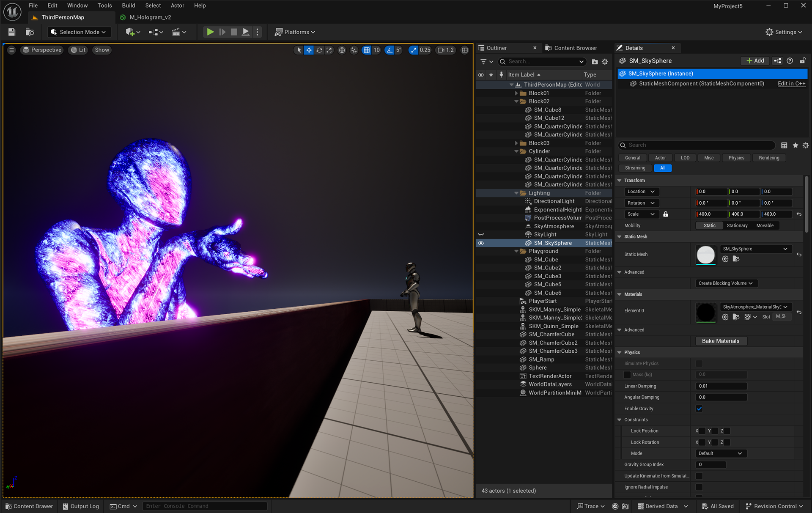This screenshot has height=513, width=812.
Task: Click the SM_SkySphere static mesh thumbnail
Action: click(x=705, y=255)
